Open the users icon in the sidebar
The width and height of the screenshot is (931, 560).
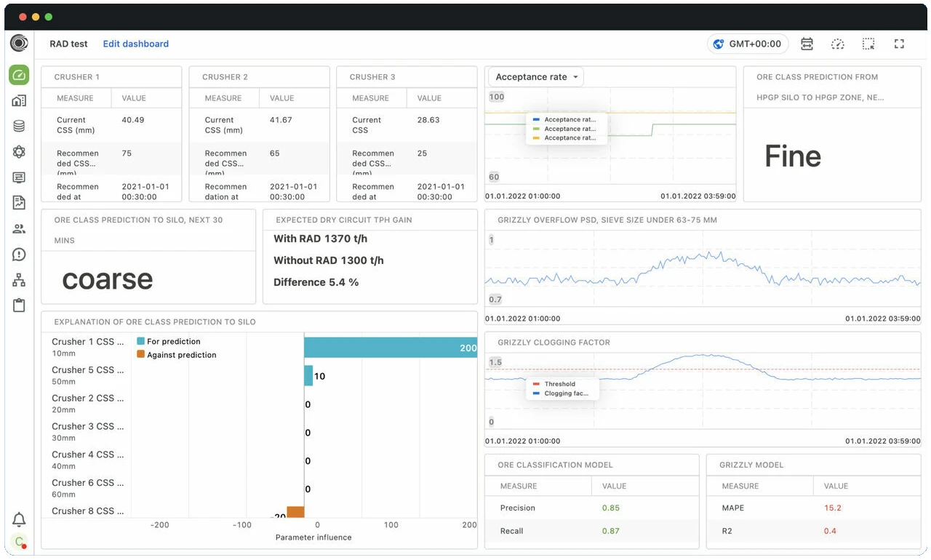19,229
